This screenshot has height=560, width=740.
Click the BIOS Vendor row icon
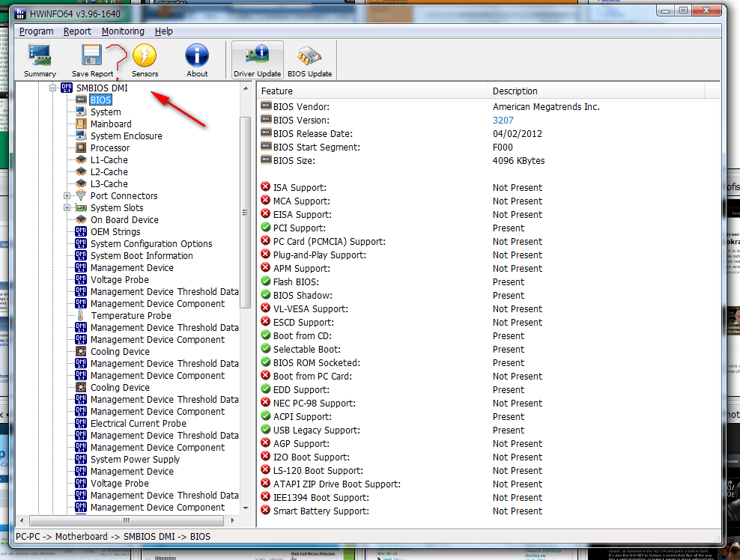click(x=266, y=106)
